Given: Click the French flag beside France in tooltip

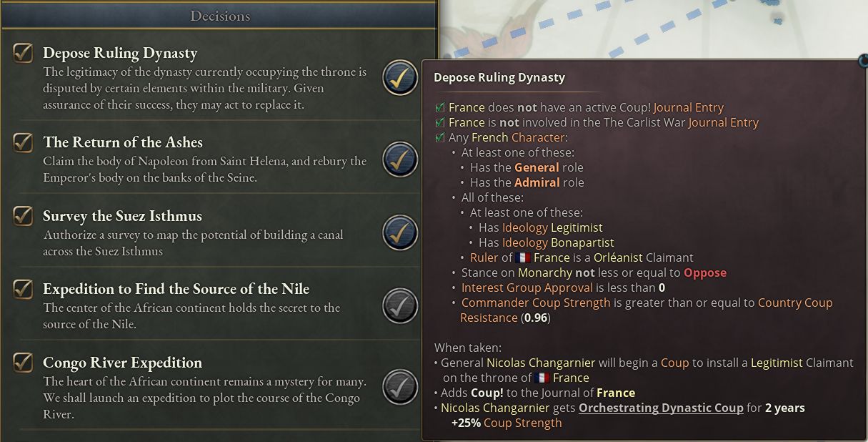Looking at the screenshot, I should [522, 257].
